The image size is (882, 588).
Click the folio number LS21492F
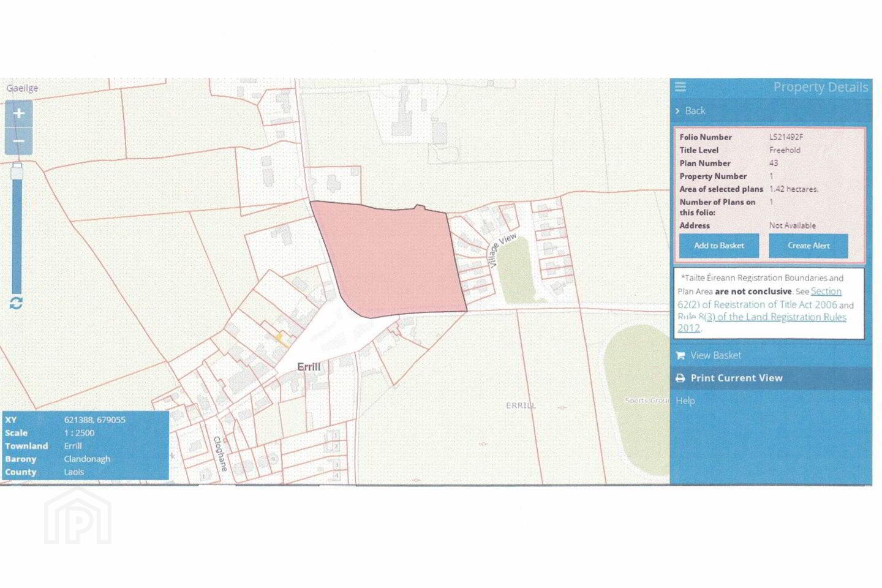pyautogui.click(x=786, y=137)
